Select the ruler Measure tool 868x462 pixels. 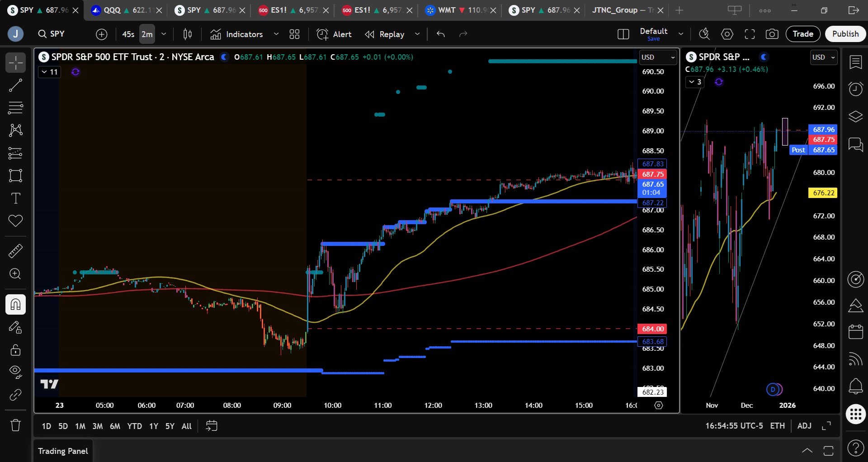click(15, 251)
